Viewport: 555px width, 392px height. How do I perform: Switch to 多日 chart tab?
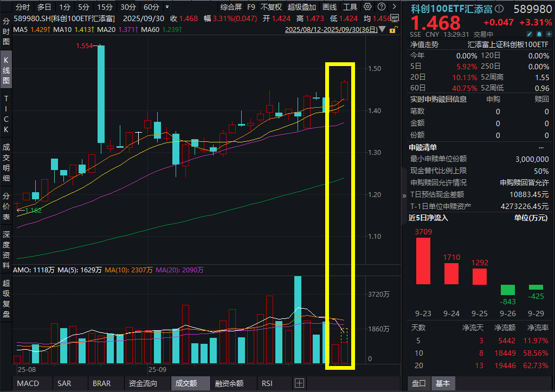pyautogui.click(x=44, y=7)
